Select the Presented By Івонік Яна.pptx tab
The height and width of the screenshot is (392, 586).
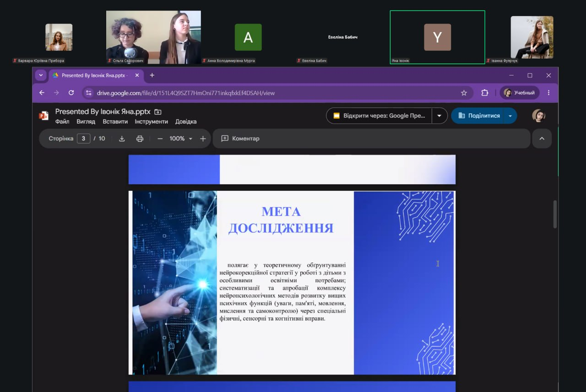96,75
